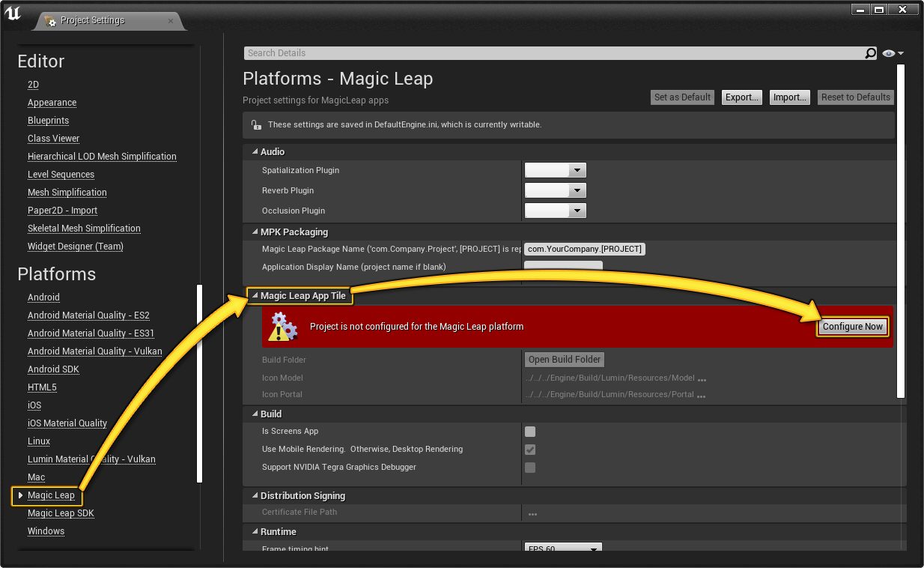This screenshot has width=924, height=568.
Task: Open Skeletal Mesh Simplification settings
Action: (x=84, y=229)
